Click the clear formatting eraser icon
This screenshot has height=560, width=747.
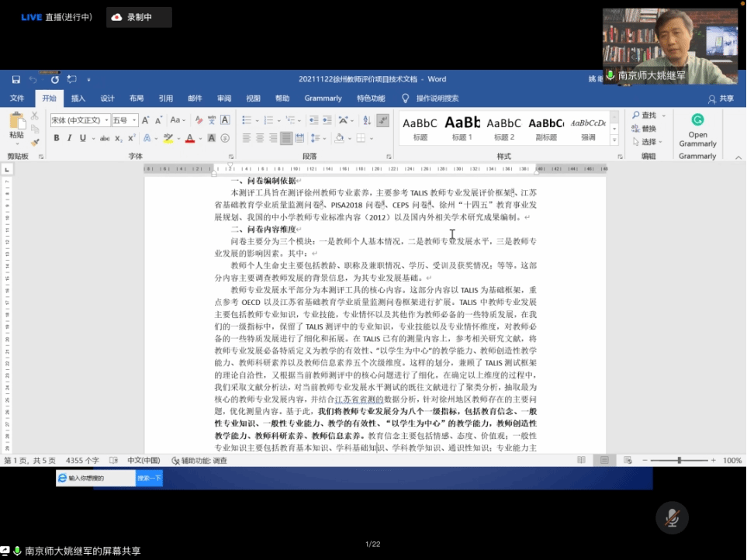[199, 120]
